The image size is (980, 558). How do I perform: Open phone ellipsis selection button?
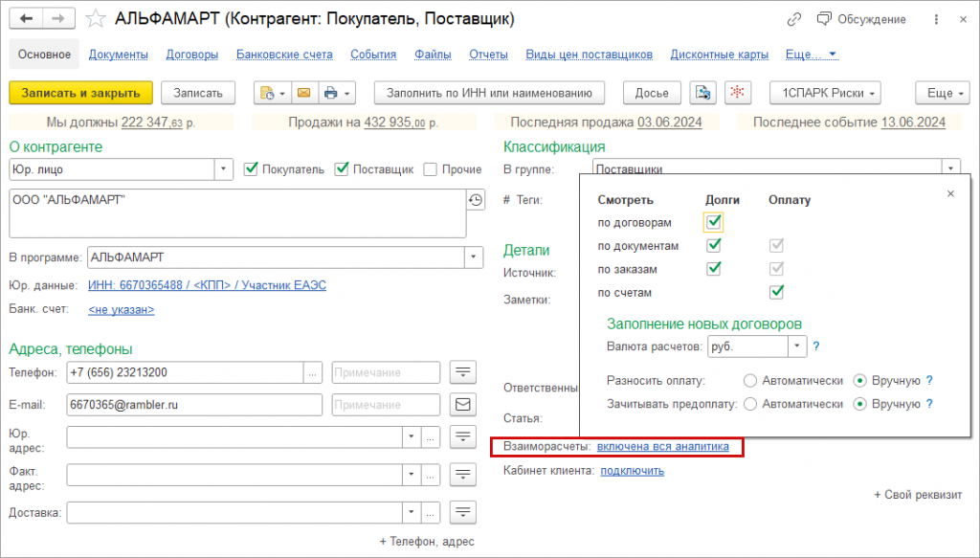(313, 373)
